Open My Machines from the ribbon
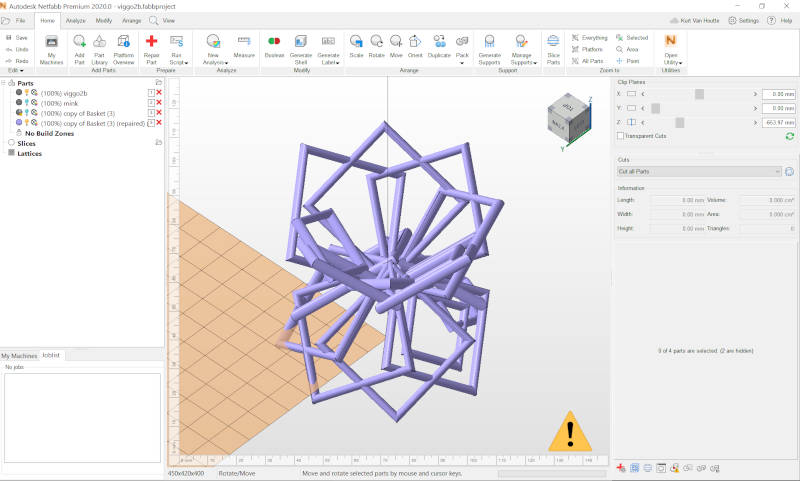 pyautogui.click(x=52, y=49)
